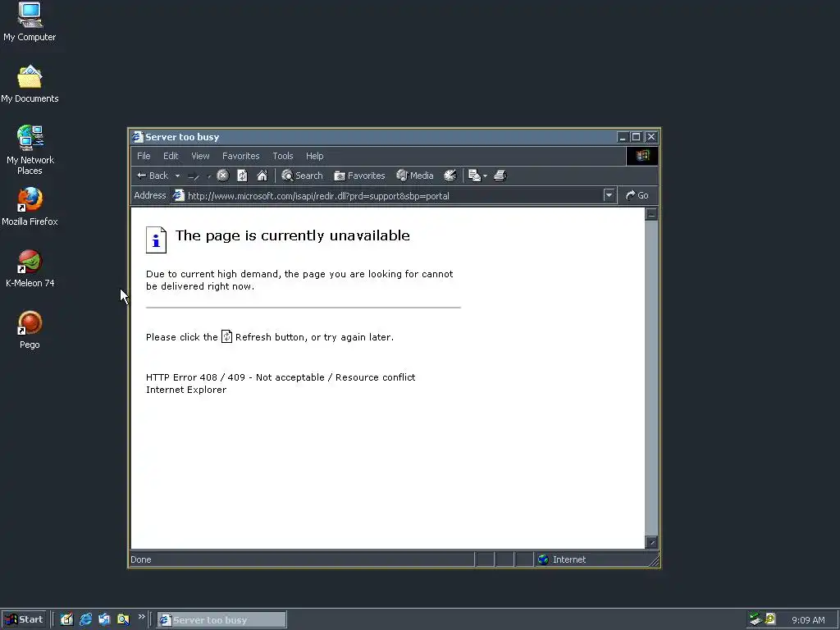Open the Favorites menu in menu bar
The image size is (840, 630).
pos(240,156)
